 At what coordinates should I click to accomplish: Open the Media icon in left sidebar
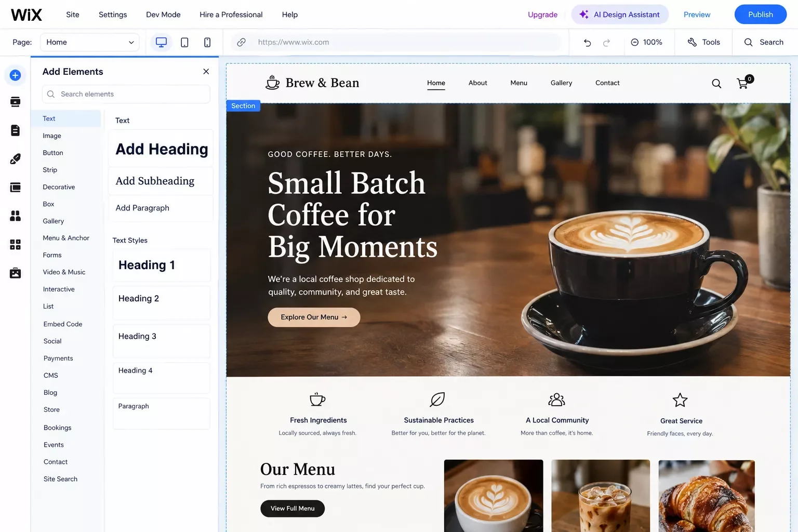pyautogui.click(x=15, y=273)
